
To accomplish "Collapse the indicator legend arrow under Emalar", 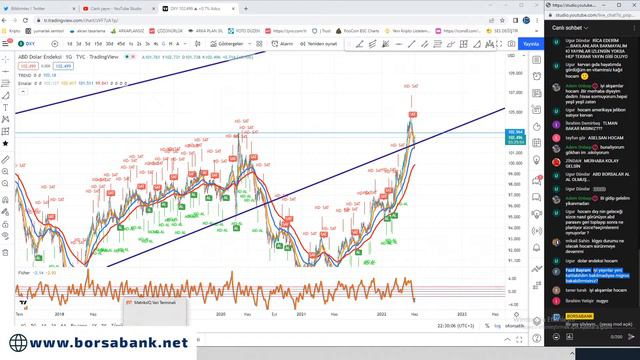I will 23,92.
